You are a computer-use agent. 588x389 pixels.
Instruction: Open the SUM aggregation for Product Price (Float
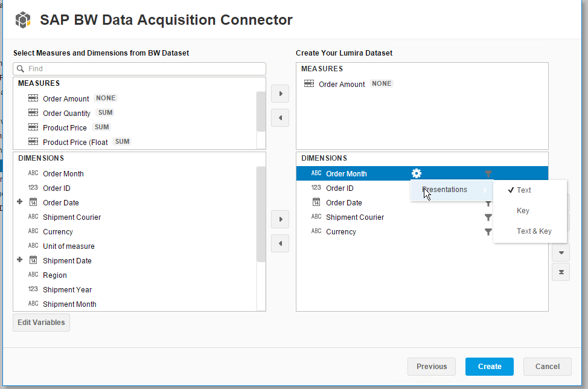tap(123, 142)
